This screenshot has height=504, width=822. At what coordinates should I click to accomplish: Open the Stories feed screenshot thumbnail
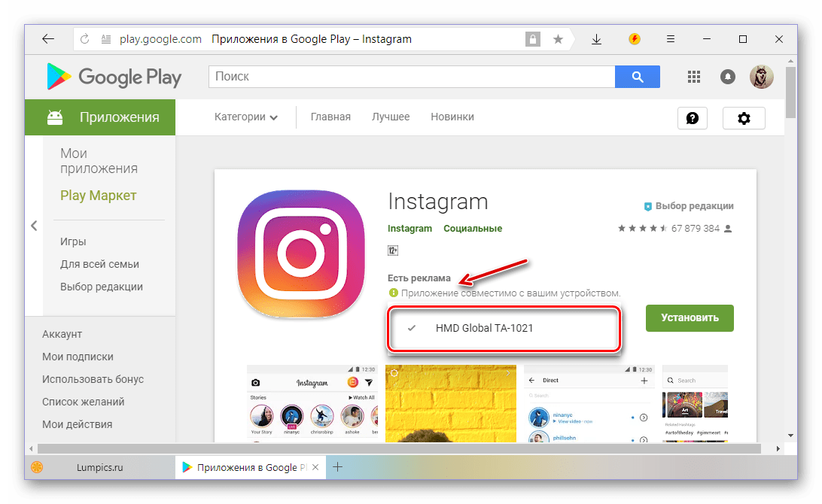click(312, 403)
